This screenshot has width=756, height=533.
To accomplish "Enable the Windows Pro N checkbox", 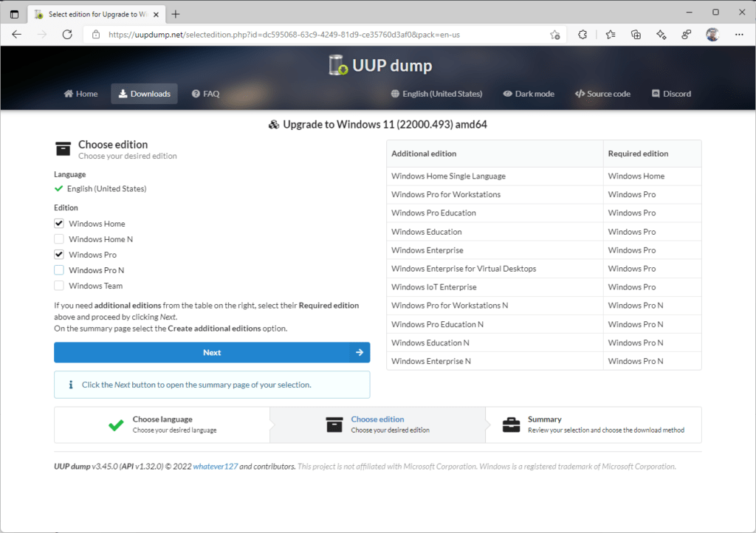I will click(59, 270).
